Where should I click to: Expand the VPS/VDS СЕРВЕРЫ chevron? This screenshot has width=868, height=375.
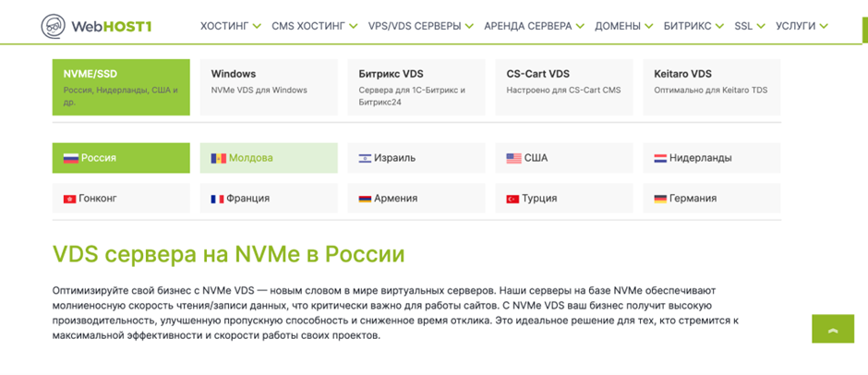(x=469, y=26)
